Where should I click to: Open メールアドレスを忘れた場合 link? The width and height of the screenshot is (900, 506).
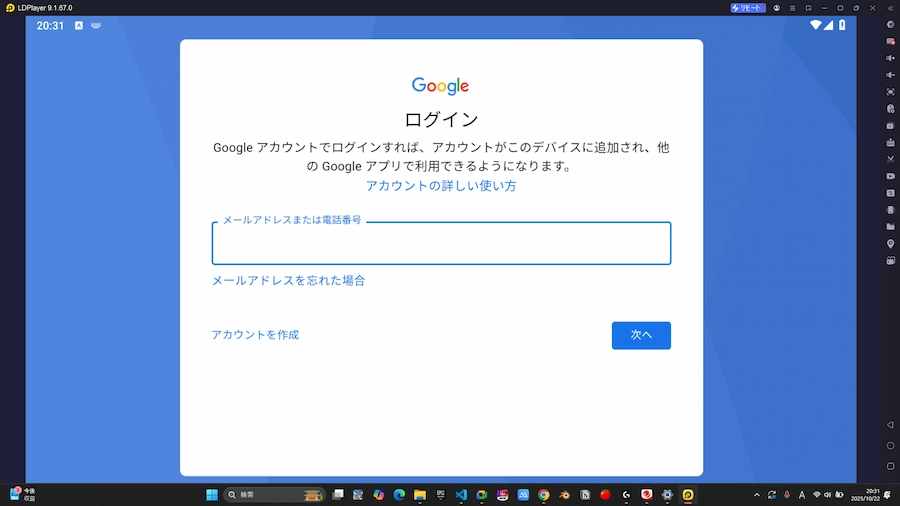click(288, 281)
